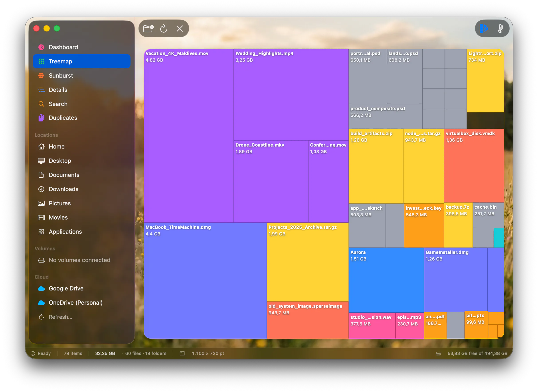Open Google Drive cloud location

(x=81, y=289)
